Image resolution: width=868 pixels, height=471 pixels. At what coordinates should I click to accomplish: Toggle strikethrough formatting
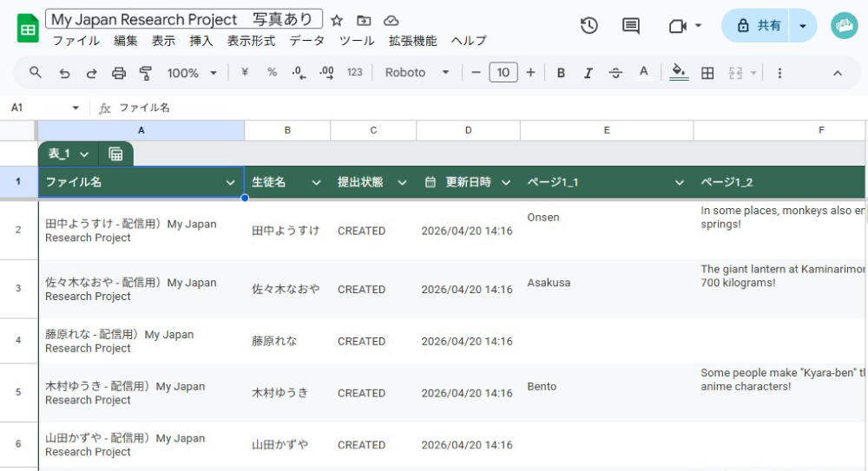[x=615, y=73]
